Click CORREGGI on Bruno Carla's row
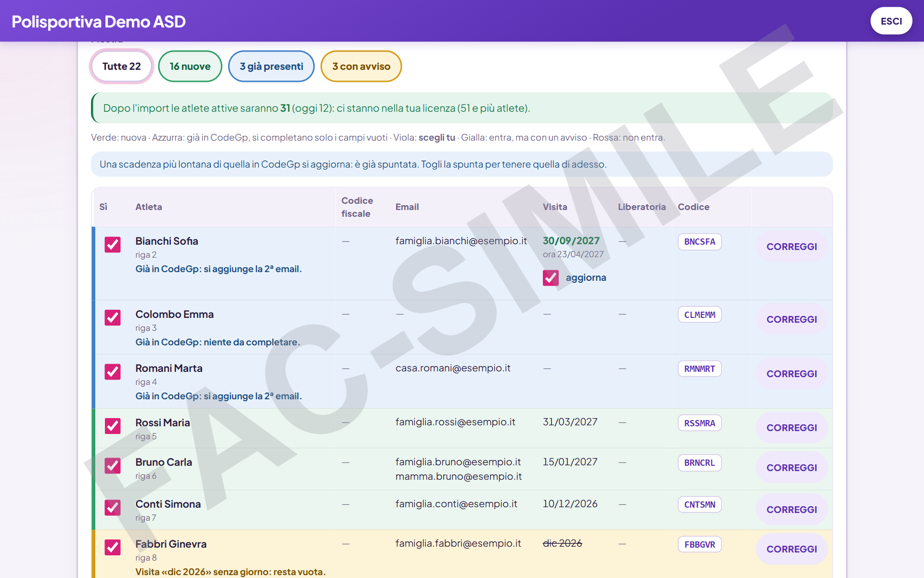 (x=792, y=468)
